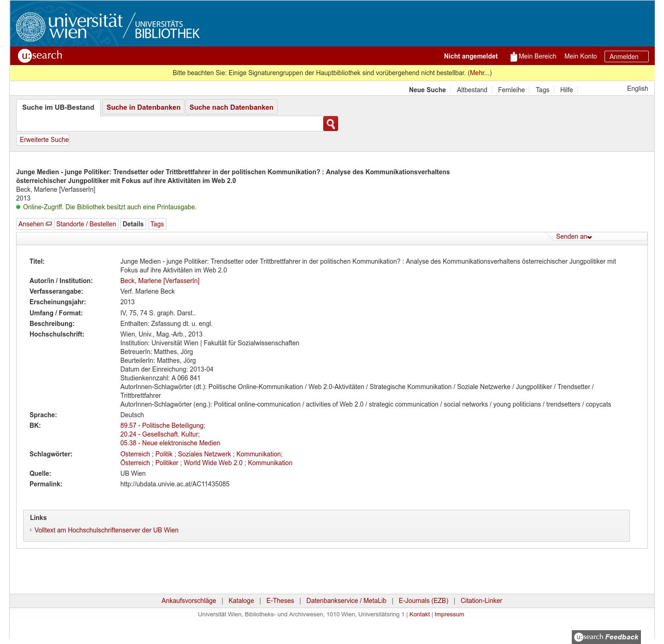The width and height of the screenshot is (664, 644).
Task: Click the permalink URL text
Action: [x=175, y=484]
